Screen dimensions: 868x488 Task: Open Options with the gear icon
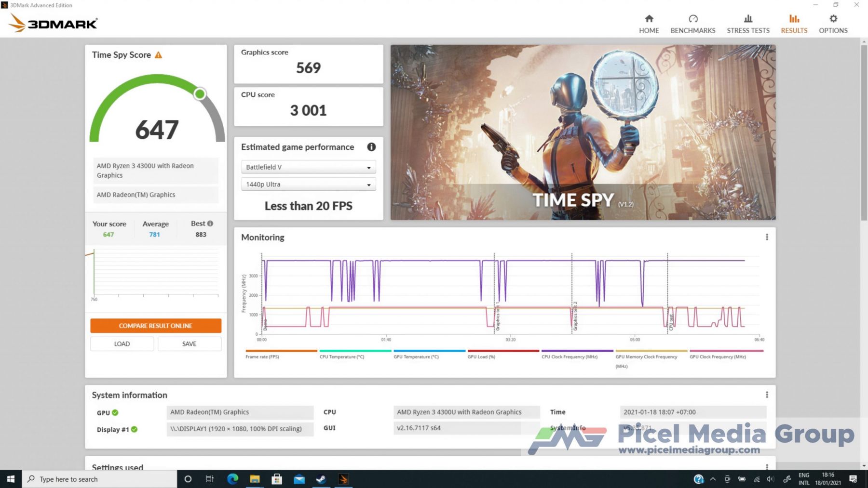(x=833, y=19)
